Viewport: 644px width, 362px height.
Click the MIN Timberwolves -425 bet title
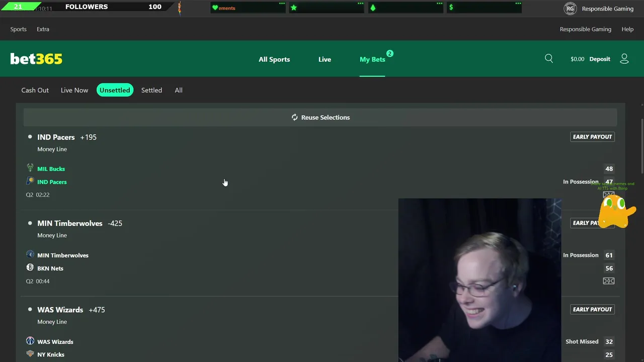pyautogui.click(x=79, y=223)
